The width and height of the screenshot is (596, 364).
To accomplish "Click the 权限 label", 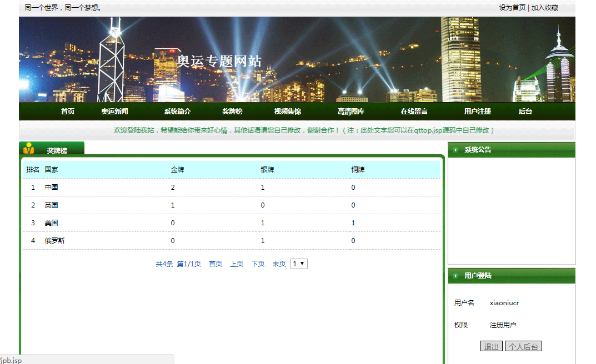I will [x=460, y=325].
